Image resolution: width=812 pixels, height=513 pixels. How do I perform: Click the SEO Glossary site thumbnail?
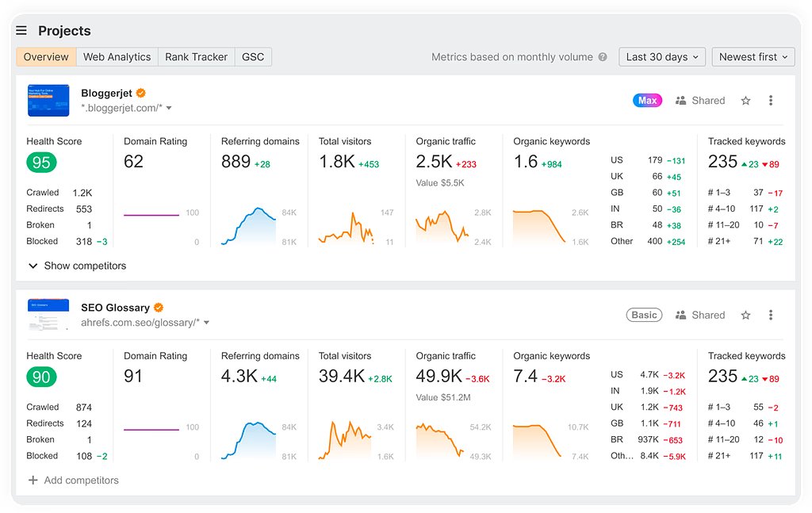pos(48,314)
